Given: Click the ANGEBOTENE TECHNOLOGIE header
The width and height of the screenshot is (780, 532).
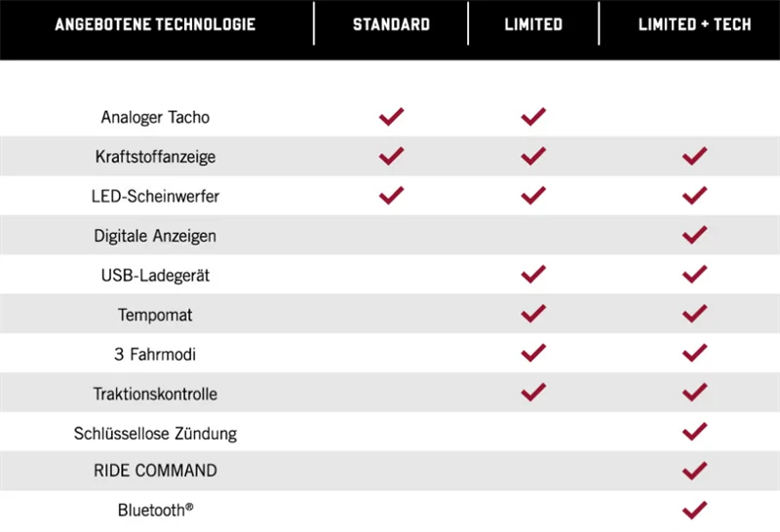Looking at the screenshot, I should (x=156, y=24).
